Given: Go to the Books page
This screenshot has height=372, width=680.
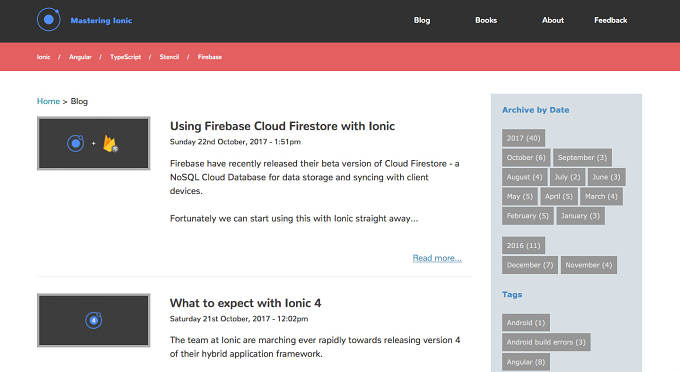Looking at the screenshot, I should (486, 20).
